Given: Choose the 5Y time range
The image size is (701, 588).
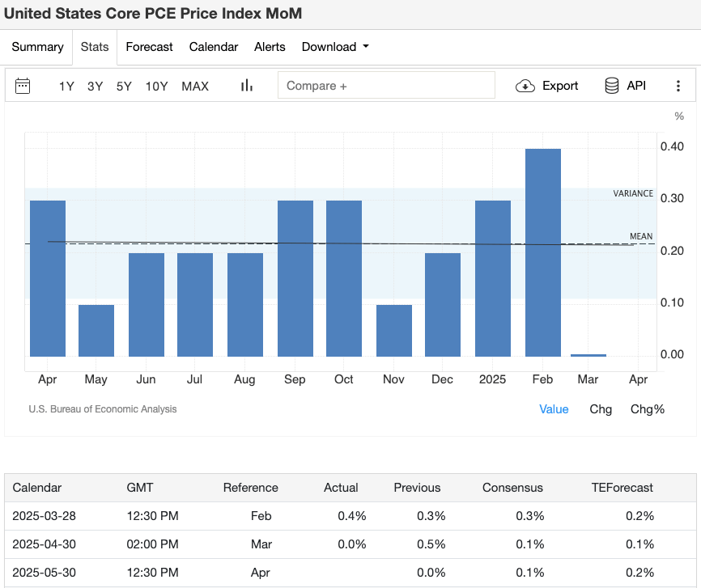Looking at the screenshot, I should coord(124,86).
